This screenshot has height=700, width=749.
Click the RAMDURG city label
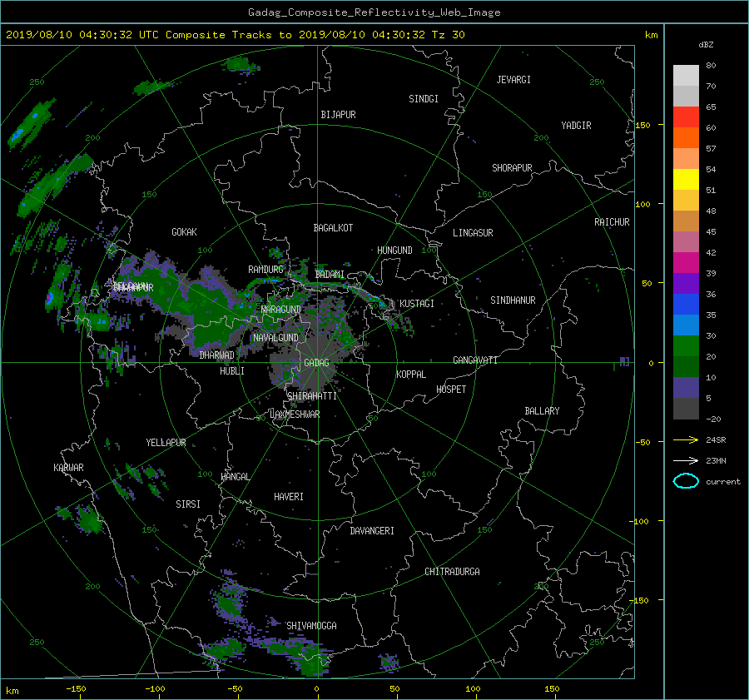pos(265,270)
